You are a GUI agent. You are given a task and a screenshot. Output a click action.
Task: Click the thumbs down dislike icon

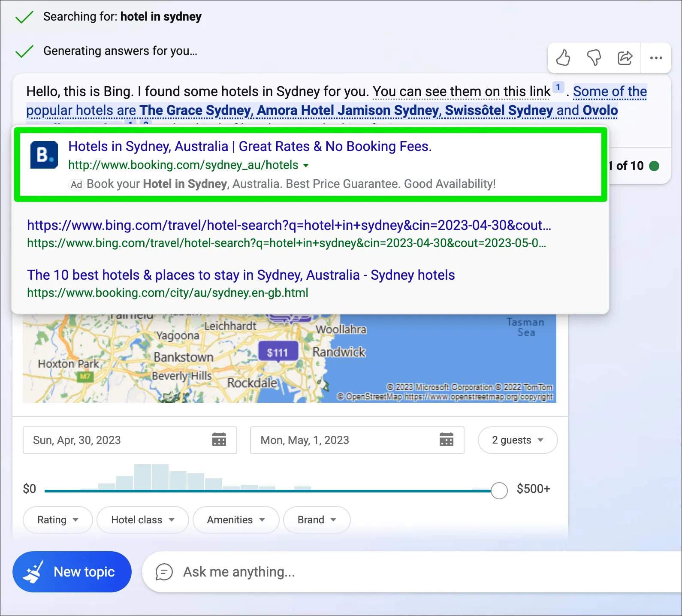pyautogui.click(x=594, y=57)
